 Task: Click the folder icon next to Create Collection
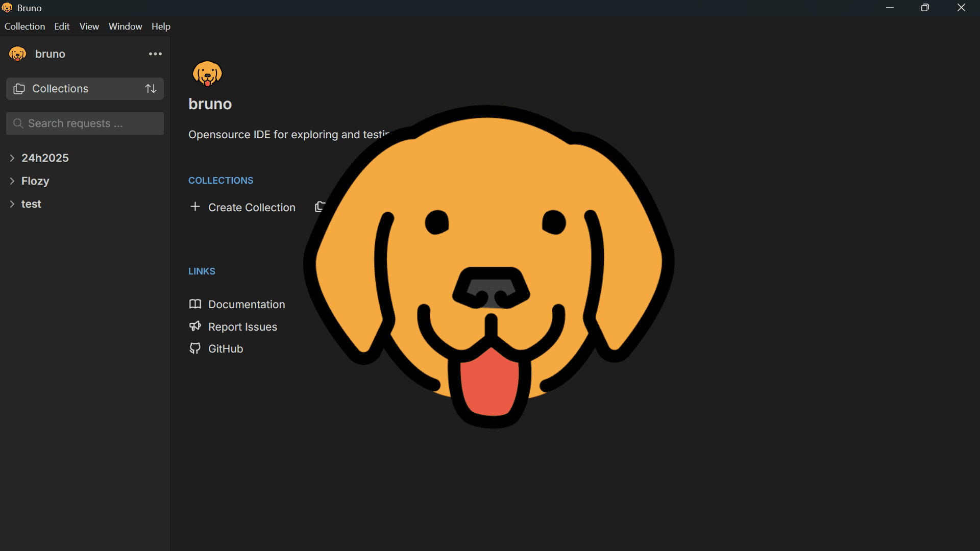point(320,207)
